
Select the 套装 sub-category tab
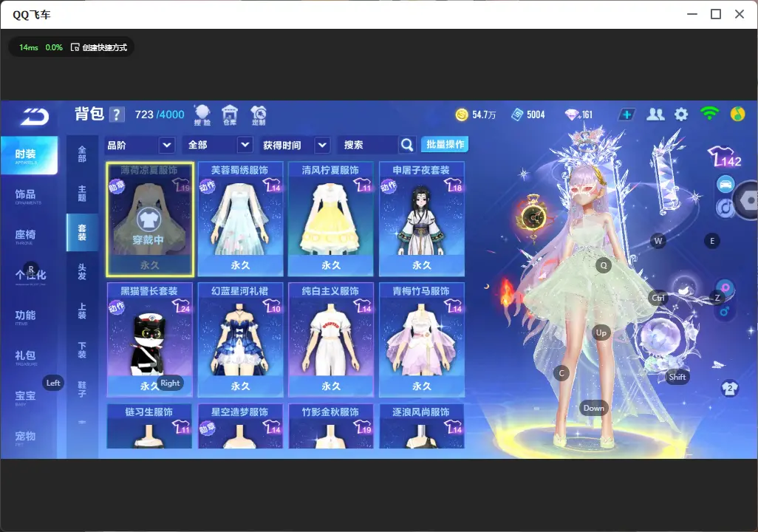tap(82, 232)
